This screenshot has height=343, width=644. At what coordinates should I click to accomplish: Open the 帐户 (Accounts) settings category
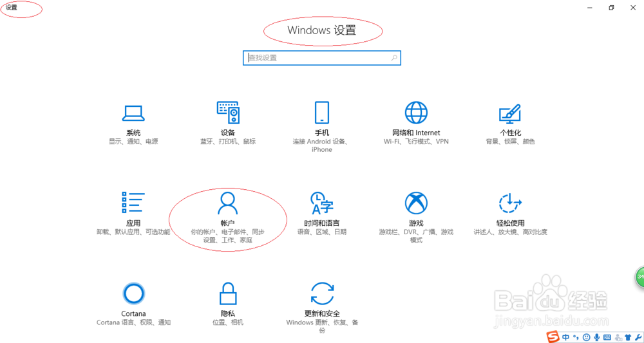(x=227, y=218)
